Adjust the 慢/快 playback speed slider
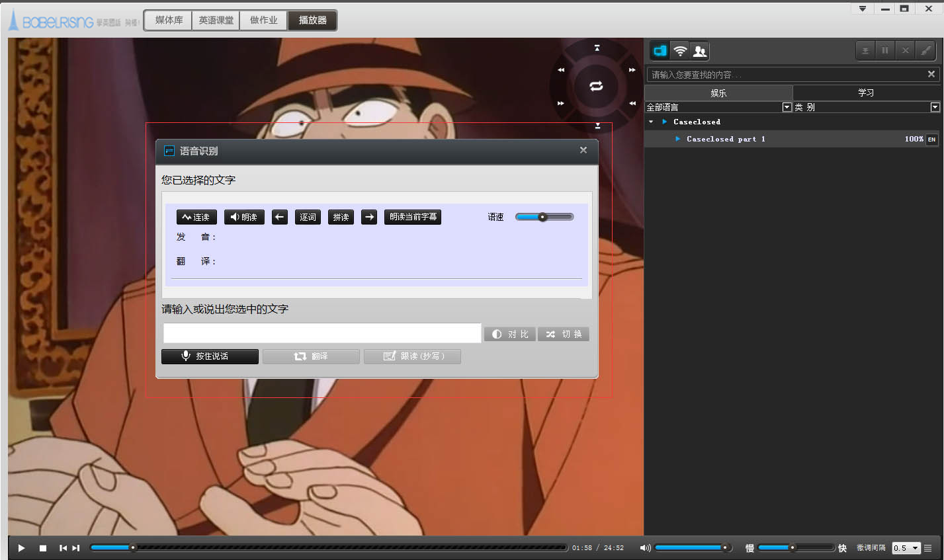 796,547
